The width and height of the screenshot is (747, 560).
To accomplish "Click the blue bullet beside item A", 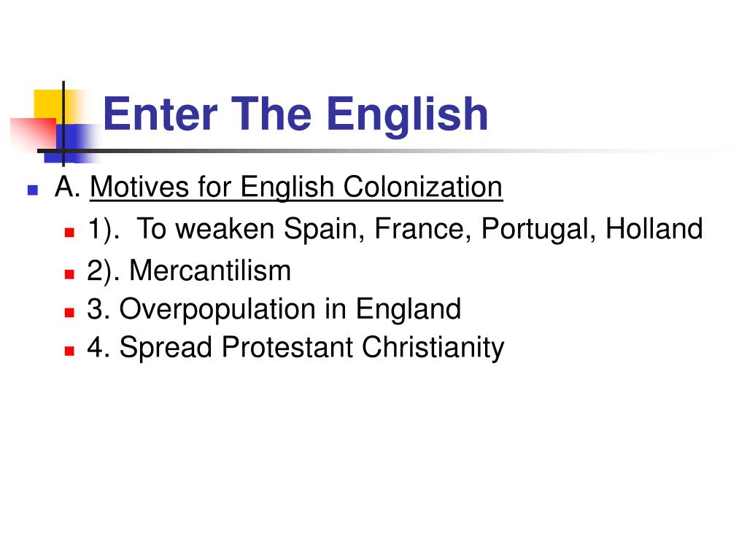I will click(x=33, y=190).
